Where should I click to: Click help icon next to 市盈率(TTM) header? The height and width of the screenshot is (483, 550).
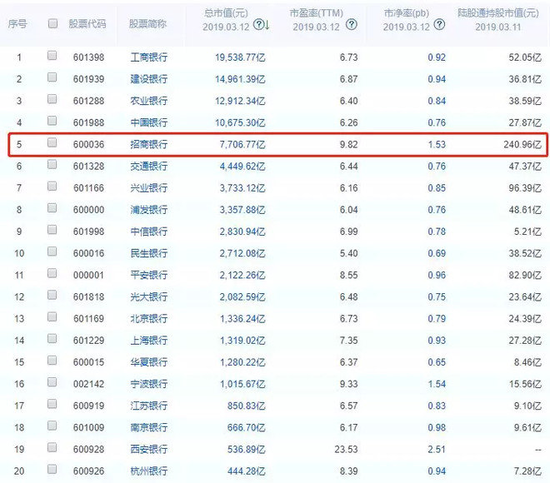tap(351, 25)
